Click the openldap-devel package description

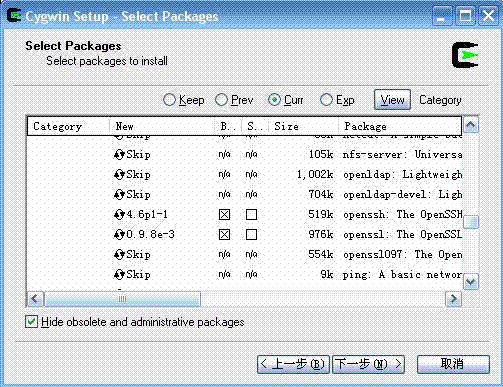click(x=403, y=195)
